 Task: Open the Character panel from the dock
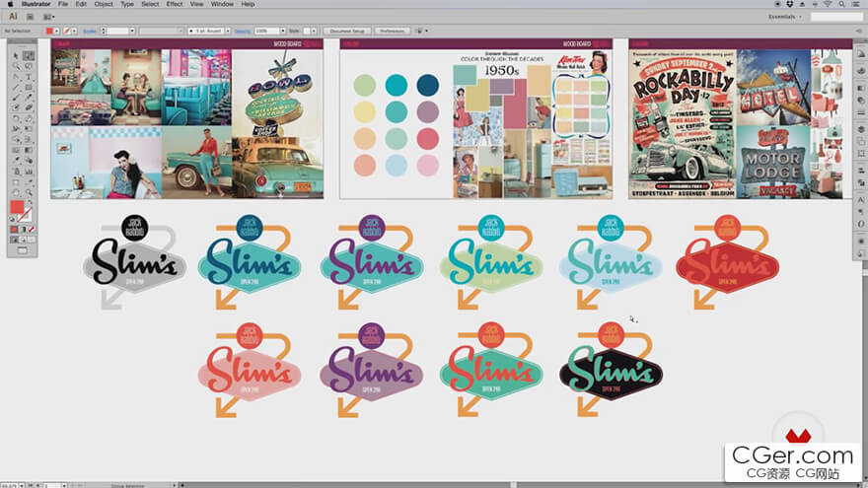tap(861, 199)
